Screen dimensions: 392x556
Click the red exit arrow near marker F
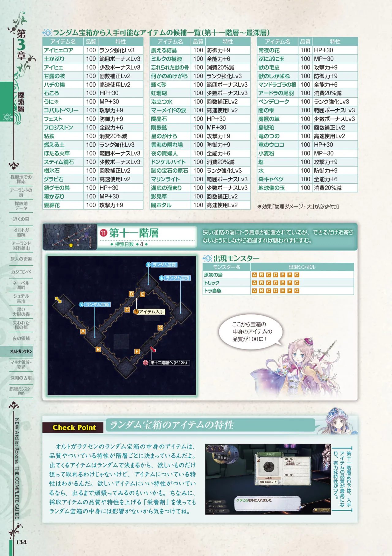click(x=153, y=349)
